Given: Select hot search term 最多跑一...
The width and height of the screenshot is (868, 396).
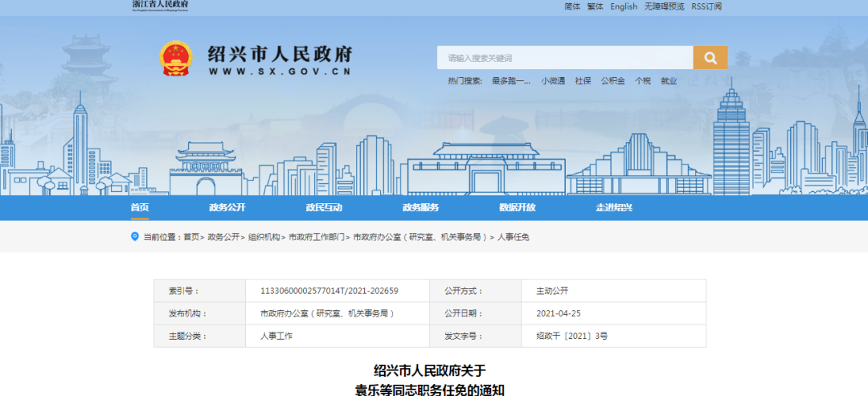Looking at the screenshot, I should (511, 81).
